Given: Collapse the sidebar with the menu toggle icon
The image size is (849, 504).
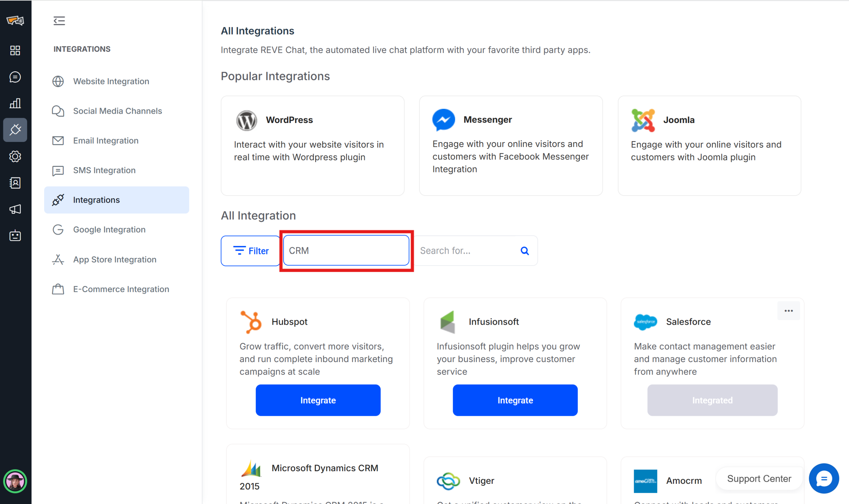Looking at the screenshot, I should pos(59,21).
